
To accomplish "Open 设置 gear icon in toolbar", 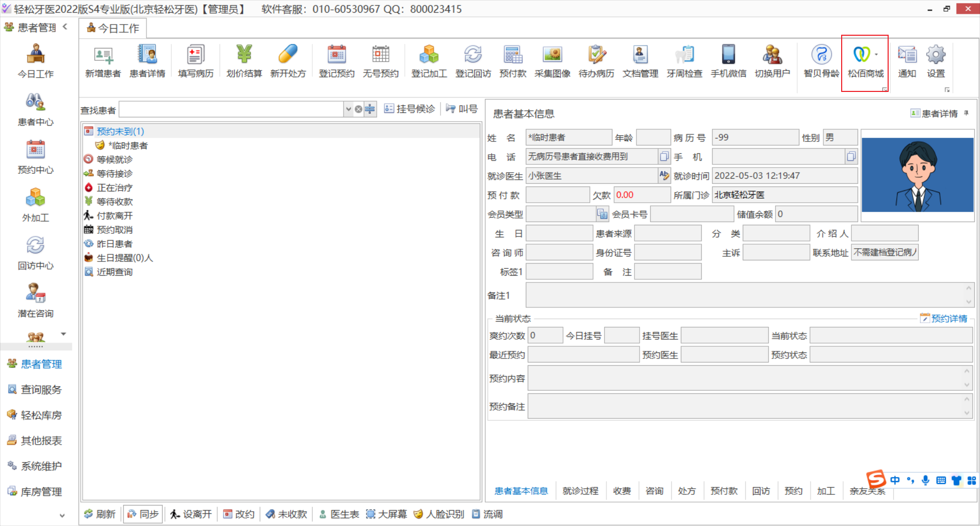I will point(936,61).
